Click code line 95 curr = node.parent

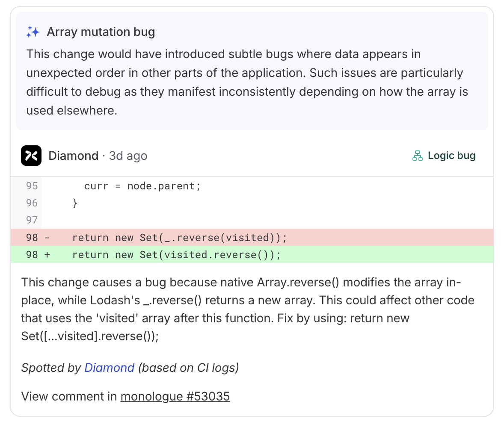(x=252, y=186)
